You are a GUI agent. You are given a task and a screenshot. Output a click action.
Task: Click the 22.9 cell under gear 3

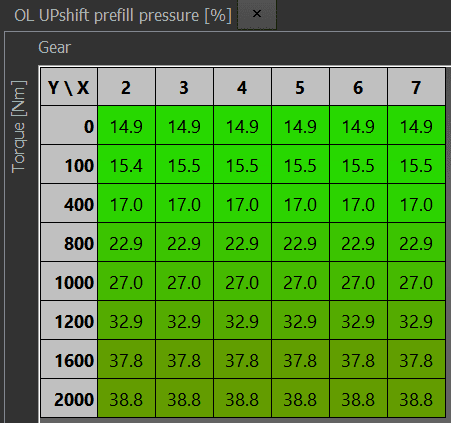pyautogui.click(x=184, y=242)
